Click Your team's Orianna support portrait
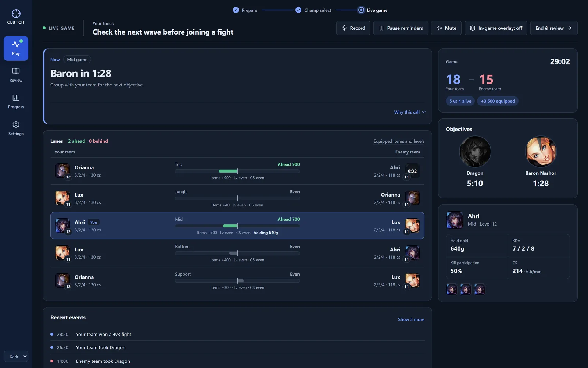588x368 pixels. tap(62, 280)
